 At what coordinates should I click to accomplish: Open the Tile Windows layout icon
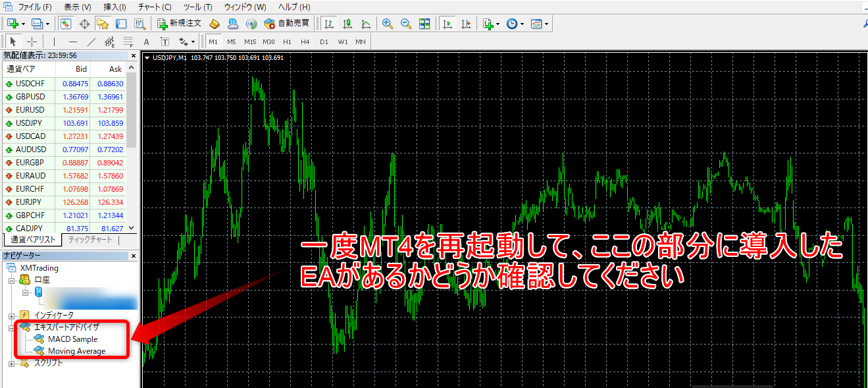pos(424,24)
